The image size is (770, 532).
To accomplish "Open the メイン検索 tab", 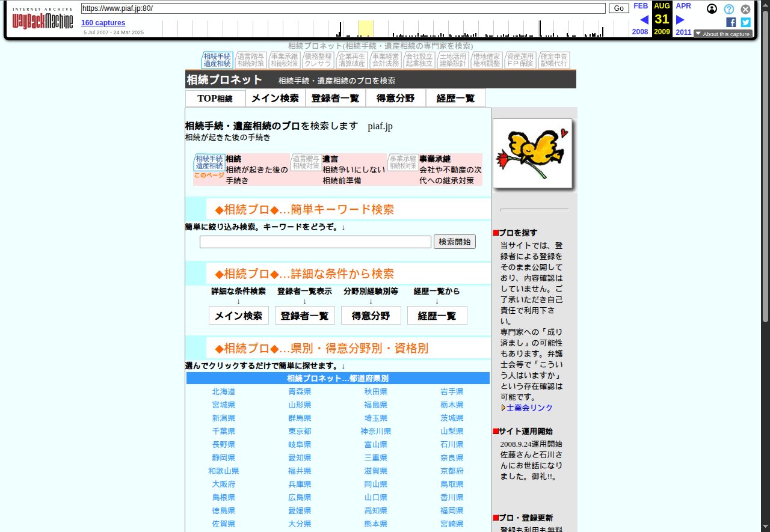I will coord(275,98).
